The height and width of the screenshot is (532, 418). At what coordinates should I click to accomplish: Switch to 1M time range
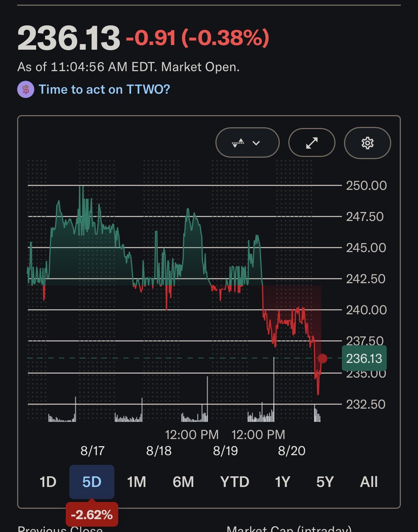[136, 482]
